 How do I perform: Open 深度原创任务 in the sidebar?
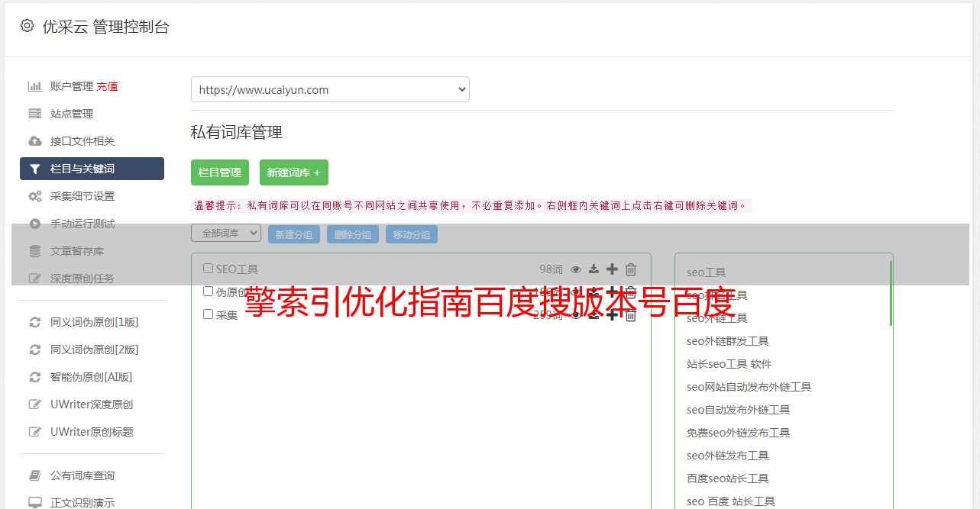82,279
